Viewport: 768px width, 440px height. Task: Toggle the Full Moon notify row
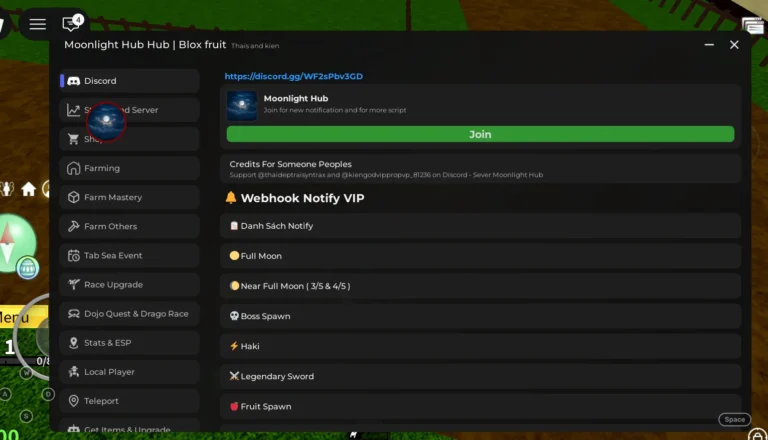[480, 256]
